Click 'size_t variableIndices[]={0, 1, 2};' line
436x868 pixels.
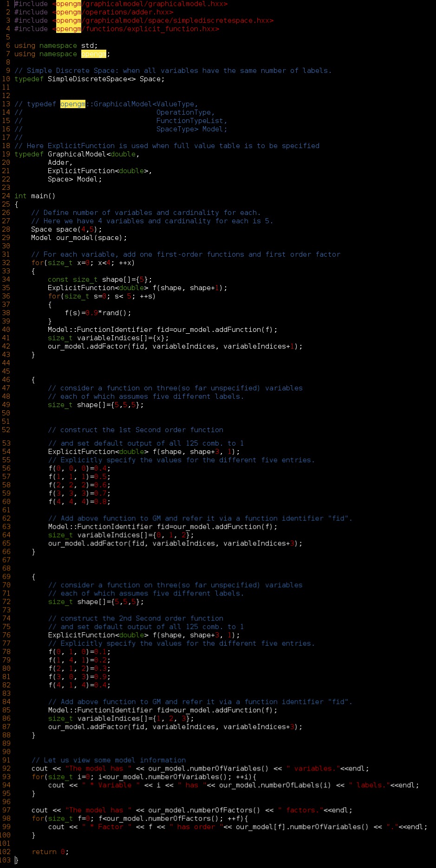coord(121,535)
